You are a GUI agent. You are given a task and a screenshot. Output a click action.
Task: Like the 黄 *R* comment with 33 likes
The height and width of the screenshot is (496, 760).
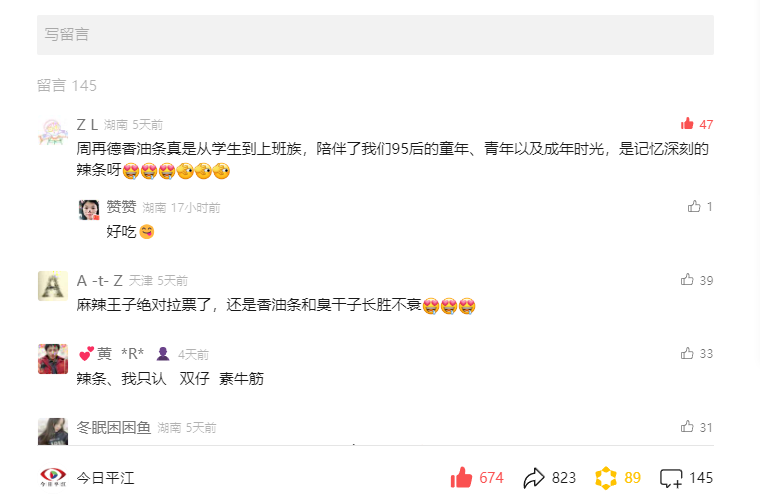click(687, 353)
